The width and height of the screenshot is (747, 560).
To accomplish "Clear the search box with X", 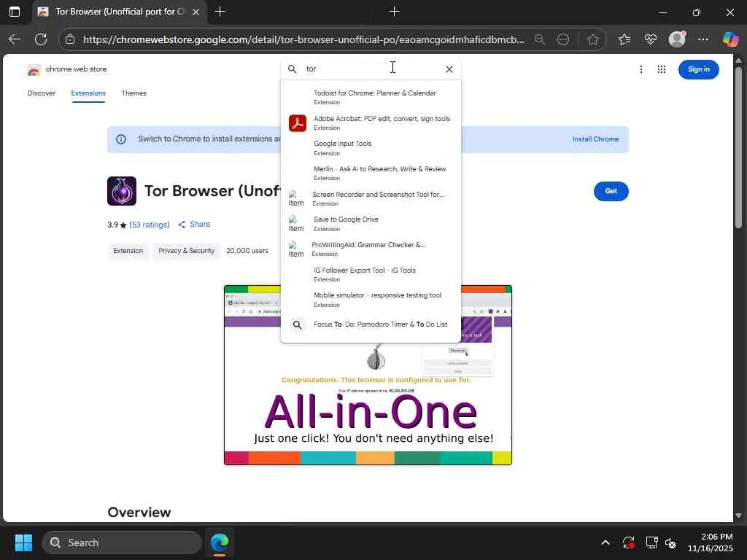I will (449, 69).
